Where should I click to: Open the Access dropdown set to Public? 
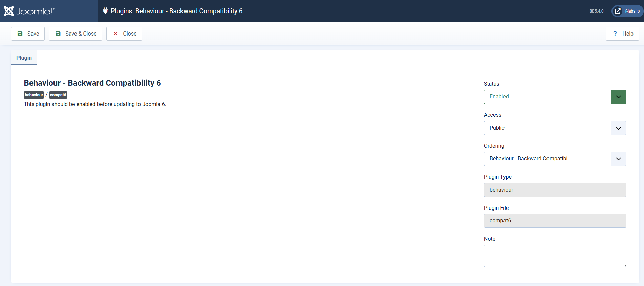(x=555, y=128)
